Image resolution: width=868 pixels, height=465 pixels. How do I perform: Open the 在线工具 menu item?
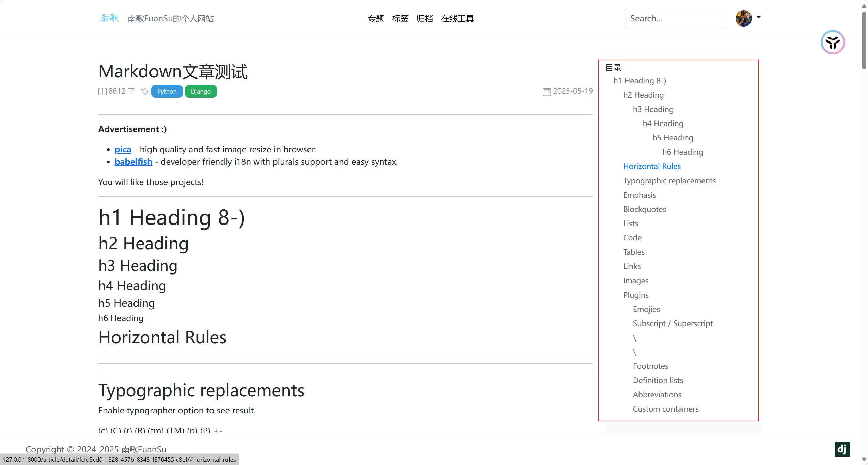457,19
